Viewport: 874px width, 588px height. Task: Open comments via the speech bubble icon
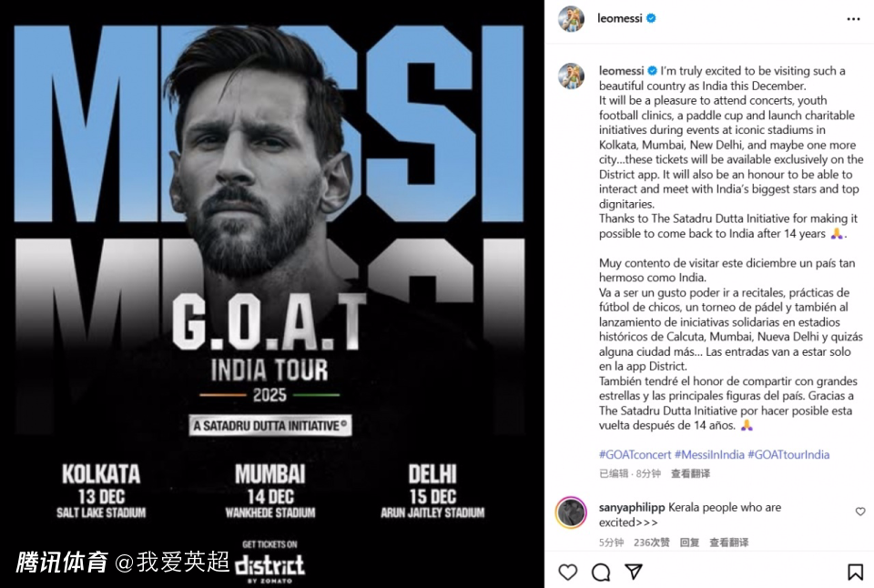[601, 572]
